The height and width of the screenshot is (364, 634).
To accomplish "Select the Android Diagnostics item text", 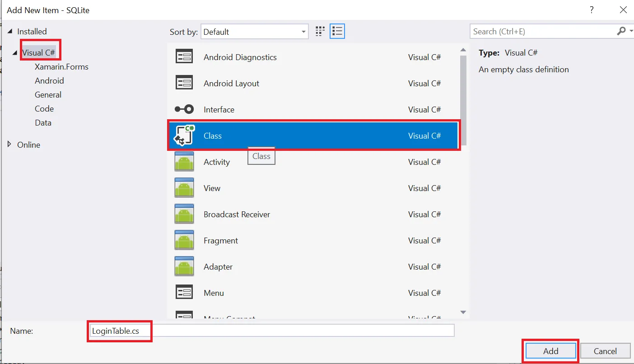I will [240, 57].
